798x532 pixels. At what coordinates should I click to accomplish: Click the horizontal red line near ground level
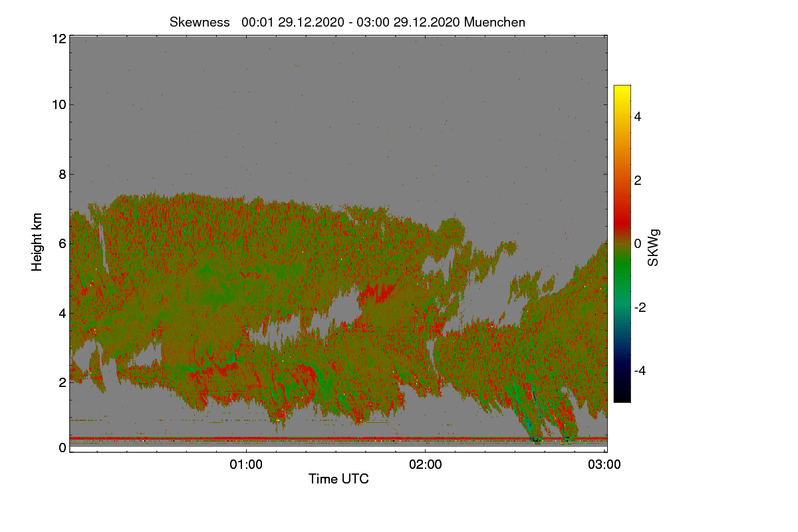pyautogui.click(x=338, y=438)
